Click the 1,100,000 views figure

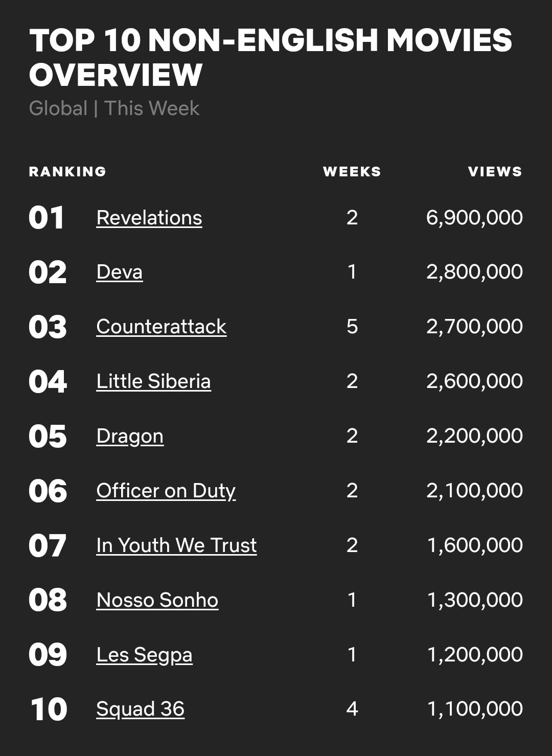pos(475,709)
